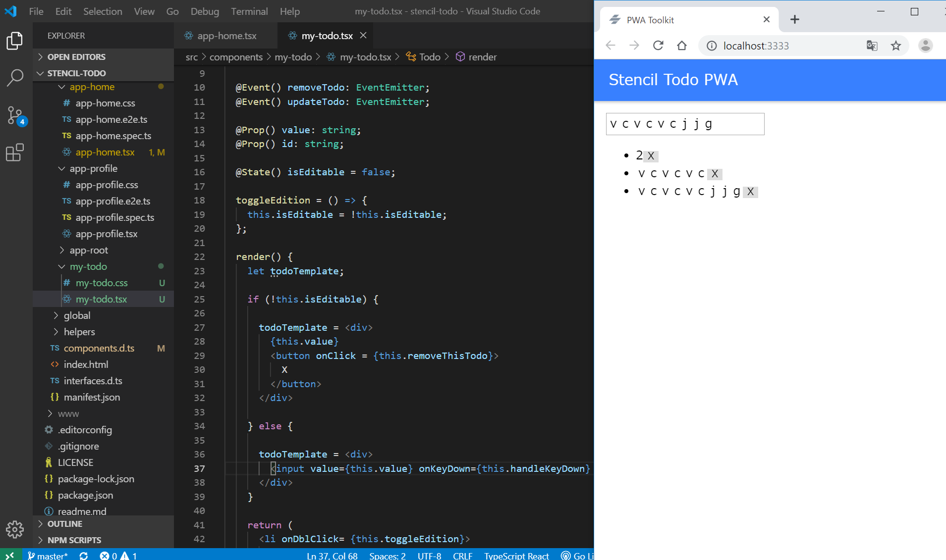Expand the NPM SCRIPTS section
Viewport: 946px width, 560px height.
[103, 540]
